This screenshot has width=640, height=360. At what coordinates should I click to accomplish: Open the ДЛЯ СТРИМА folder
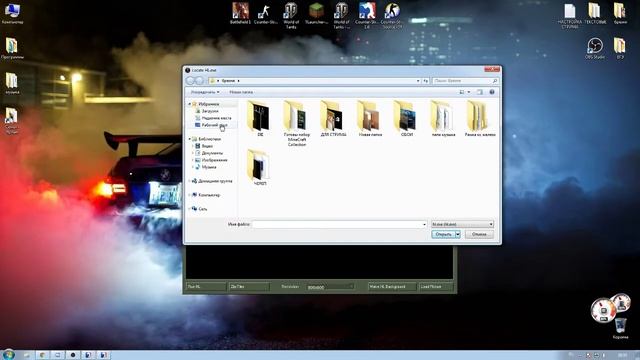pyautogui.click(x=333, y=118)
